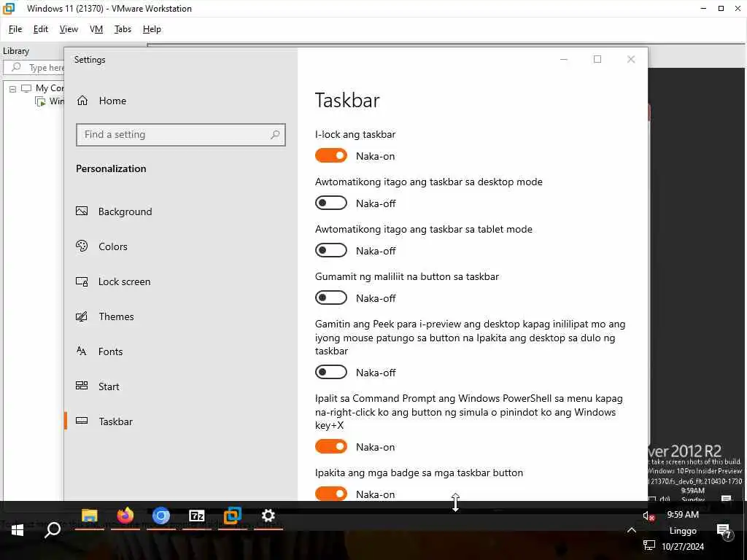The image size is (747, 560).
Task: Enable auto-hide taskbar sa desktop mode
Action: [x=331, y=203]
